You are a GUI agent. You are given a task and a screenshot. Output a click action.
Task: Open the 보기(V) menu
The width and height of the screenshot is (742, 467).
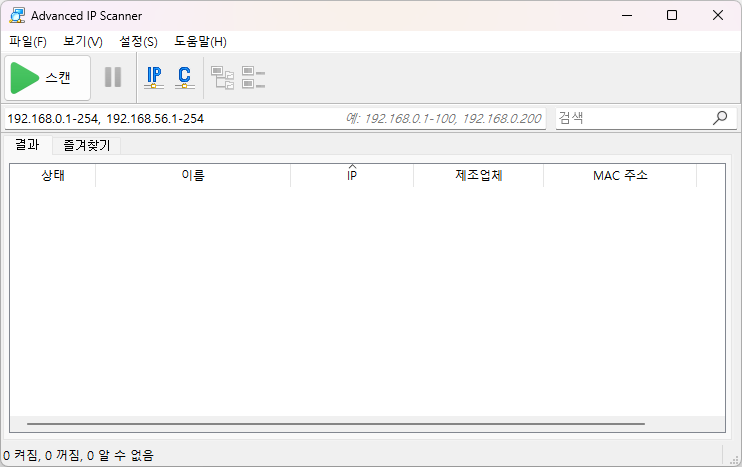[x=83, y=42]
